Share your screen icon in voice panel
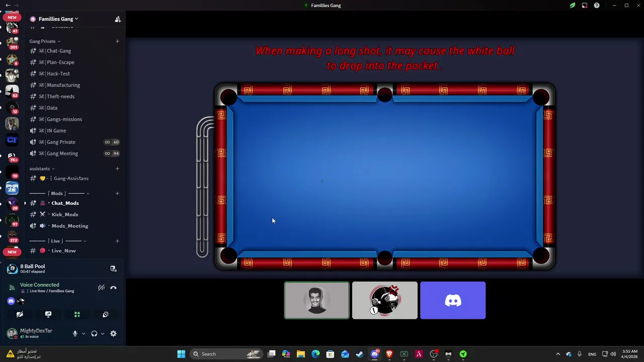The height and width of the screenshot is (362, 644). pos(48,314)
